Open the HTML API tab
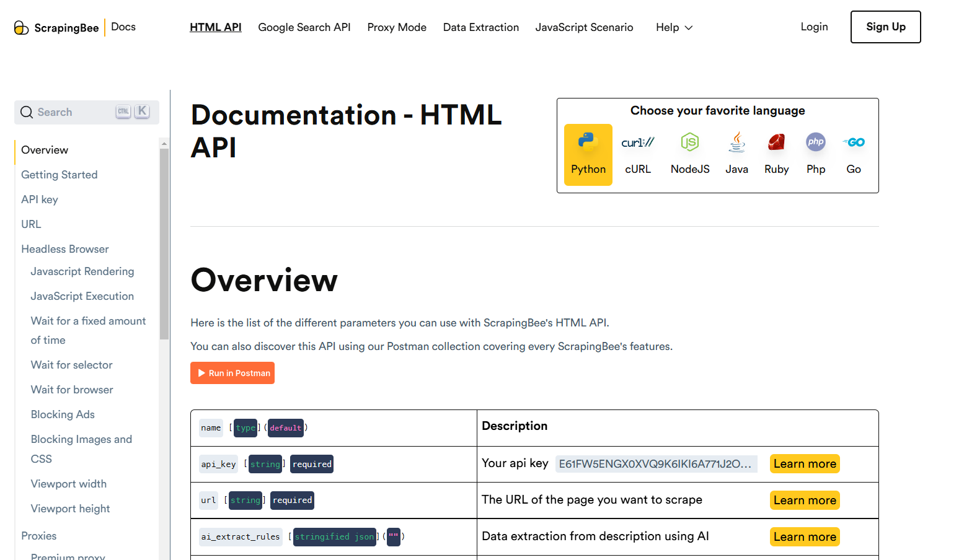Viewport: 964px width, 560px height. (x=215, y=27)
